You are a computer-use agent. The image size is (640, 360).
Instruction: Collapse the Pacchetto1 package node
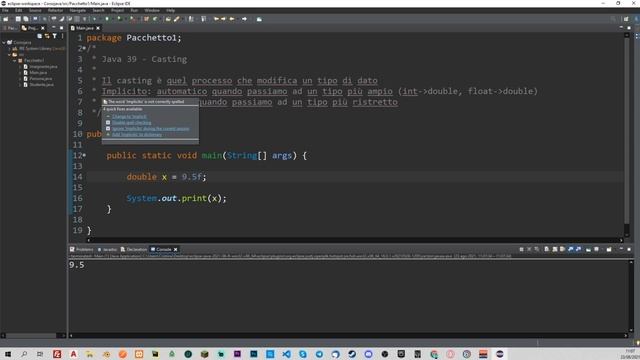[x=14, y=60]
